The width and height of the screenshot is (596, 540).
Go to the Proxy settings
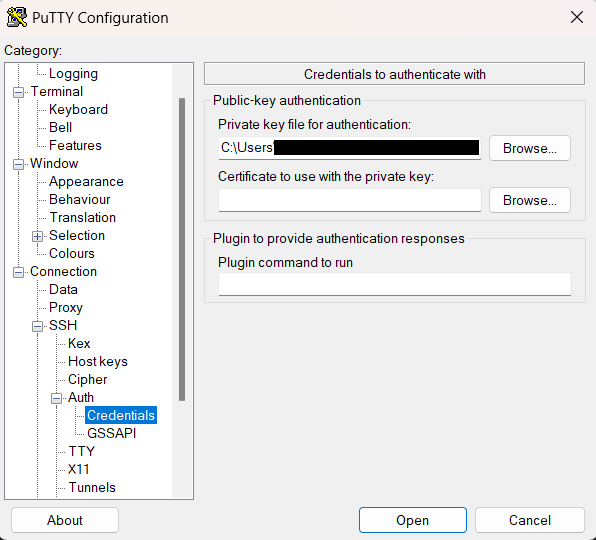(x=66, y=307)
